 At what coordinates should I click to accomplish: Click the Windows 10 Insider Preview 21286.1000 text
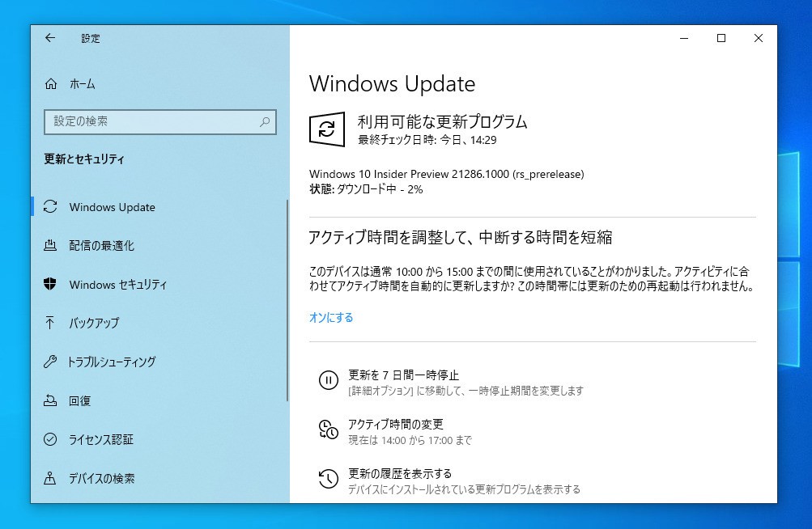point(446,174)
